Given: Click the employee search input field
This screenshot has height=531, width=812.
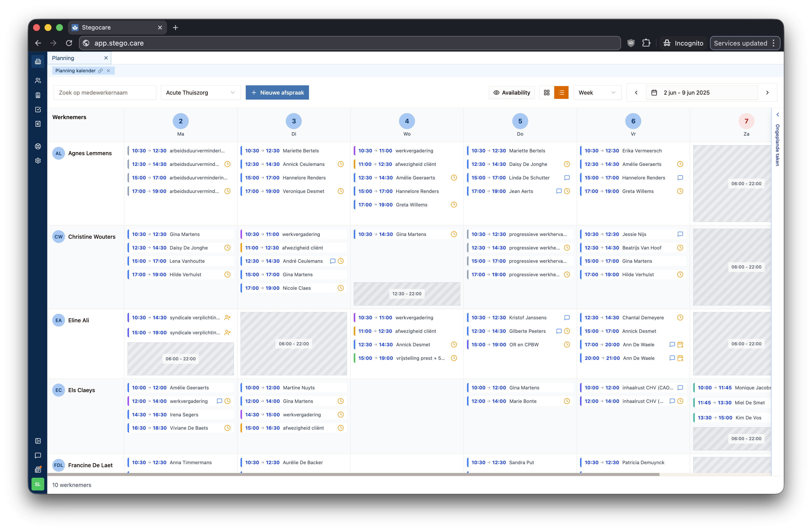Looking at the screenshot, I should (104, 92).
